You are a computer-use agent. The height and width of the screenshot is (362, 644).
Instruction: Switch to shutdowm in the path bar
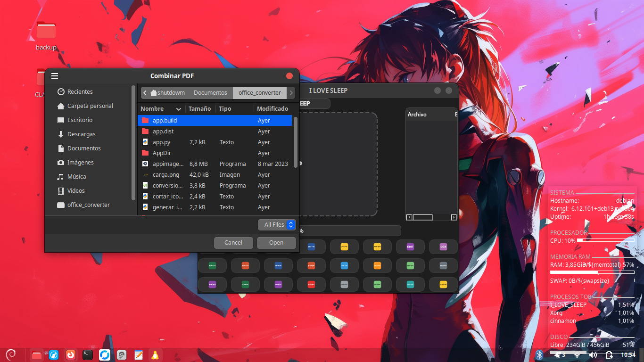coord(167,93)
